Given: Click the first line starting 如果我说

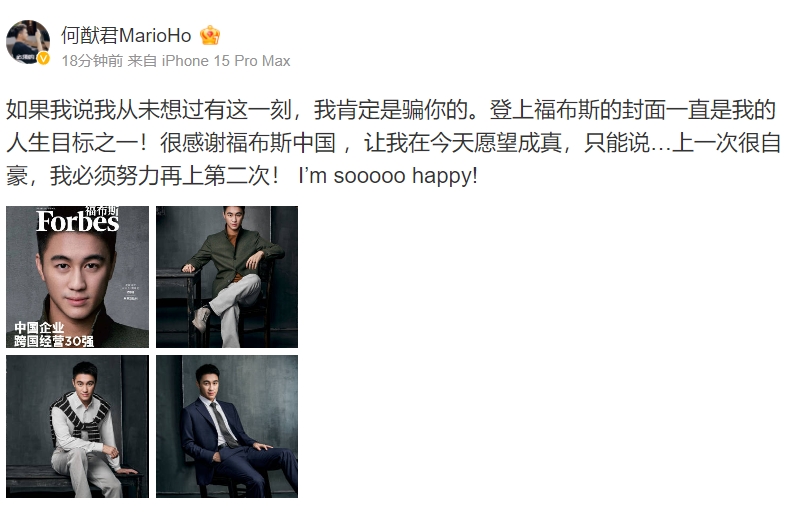Looking at the screenshot, I should point(391,110).
